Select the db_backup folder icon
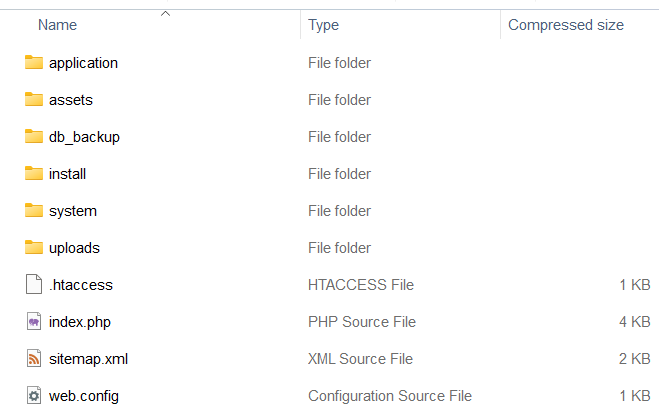 pos(34,137)
